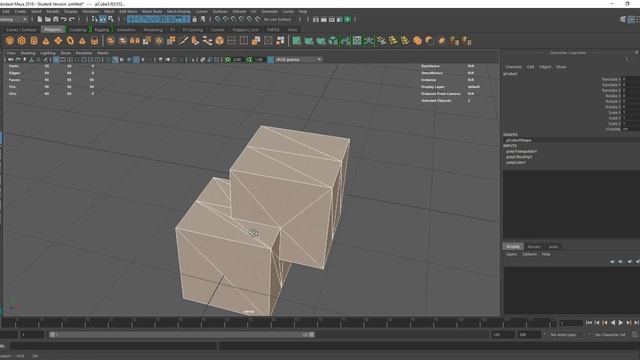640x360 pixels.
Task: Click the Save Scene icon
Action: click(56, 19)
